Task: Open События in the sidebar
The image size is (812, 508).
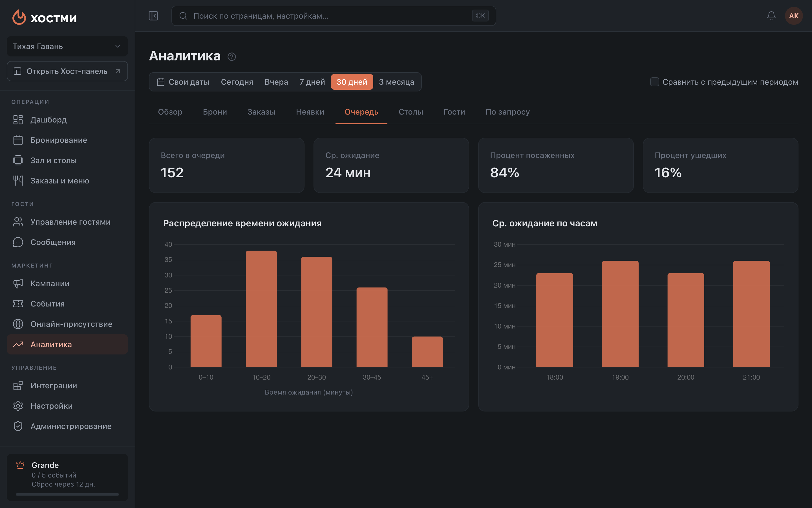Action: click(67, 304)
